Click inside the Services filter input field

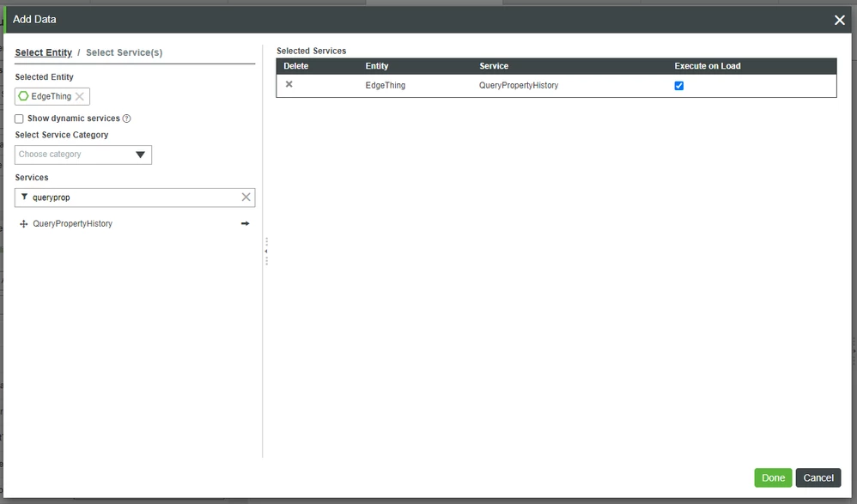pyautogui.click(x=129, y=197)
